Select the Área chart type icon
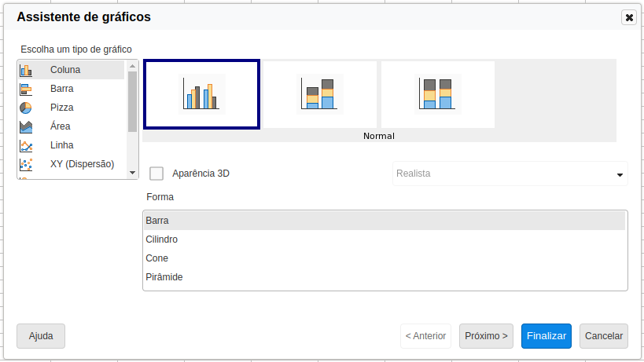The width and height of the screenshot is (644, 362). click(26, 126)
